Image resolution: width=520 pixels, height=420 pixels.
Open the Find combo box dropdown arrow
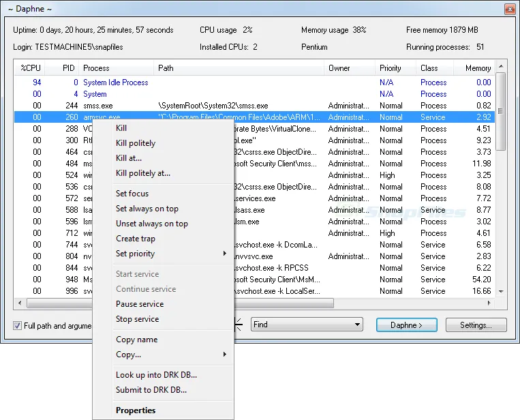[x=357, y=325]
